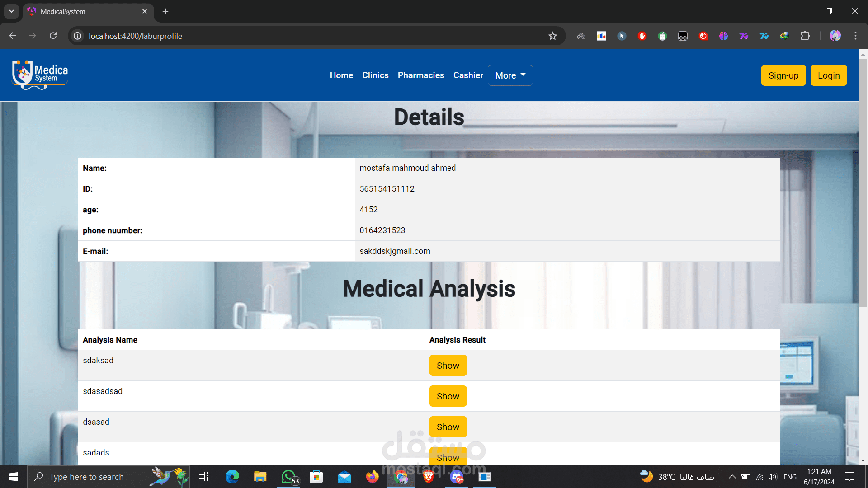Open WhatsApp from the taskbar

[289, 477]
